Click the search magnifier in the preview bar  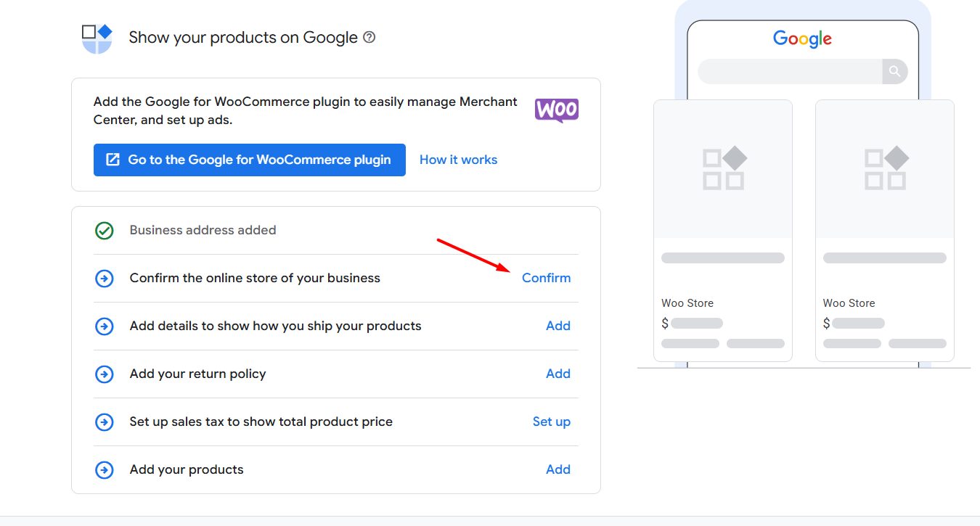[894, 71]
